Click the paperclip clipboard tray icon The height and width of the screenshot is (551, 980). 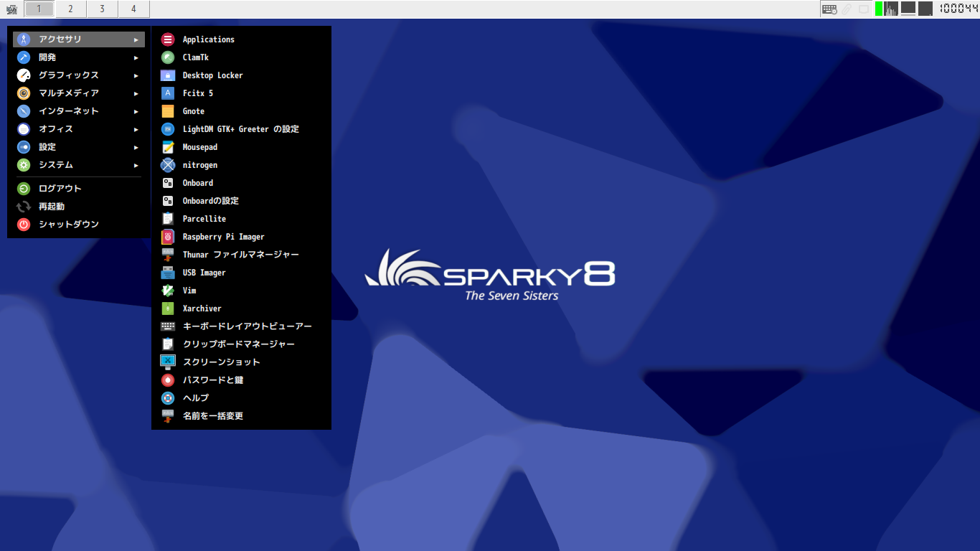coord(847,9)
